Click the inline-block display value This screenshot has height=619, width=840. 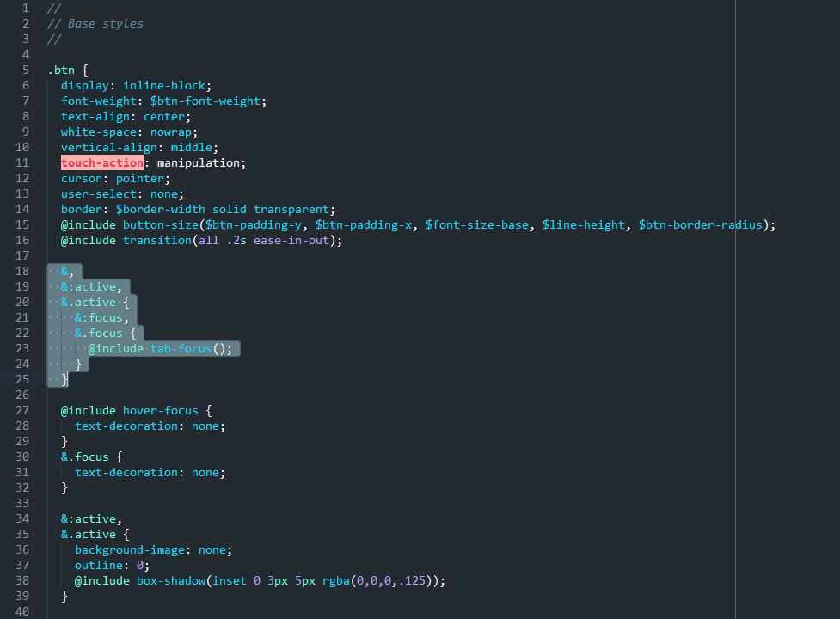(164, 86)
